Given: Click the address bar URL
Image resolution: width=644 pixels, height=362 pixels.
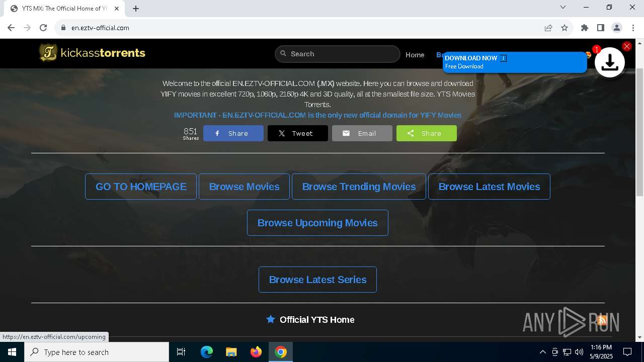Looking at the screenshot, I should point(100,28).
